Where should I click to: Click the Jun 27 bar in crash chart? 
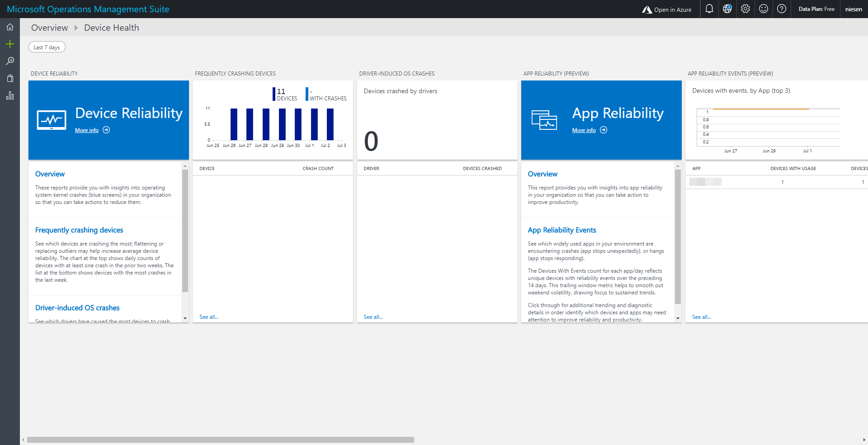pyautogui.click(x=250, y=124)
